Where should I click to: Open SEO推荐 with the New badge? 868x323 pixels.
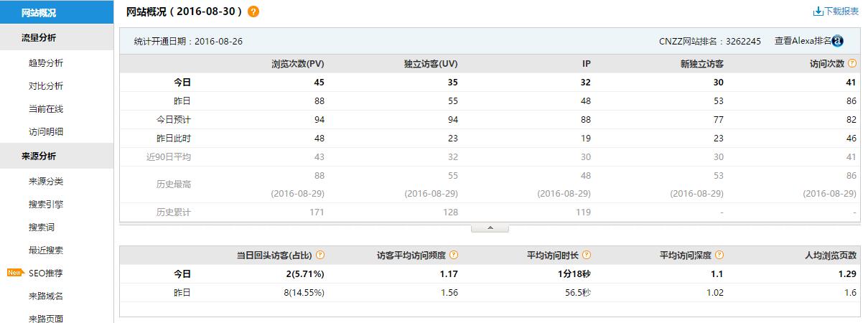46,273
